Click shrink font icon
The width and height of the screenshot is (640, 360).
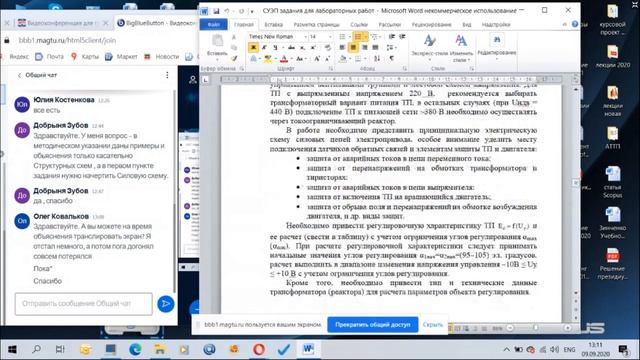(x=327, y=59)
